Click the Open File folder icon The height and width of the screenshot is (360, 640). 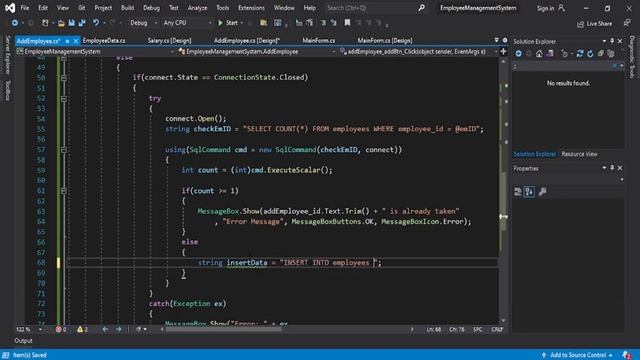point(61,23)
